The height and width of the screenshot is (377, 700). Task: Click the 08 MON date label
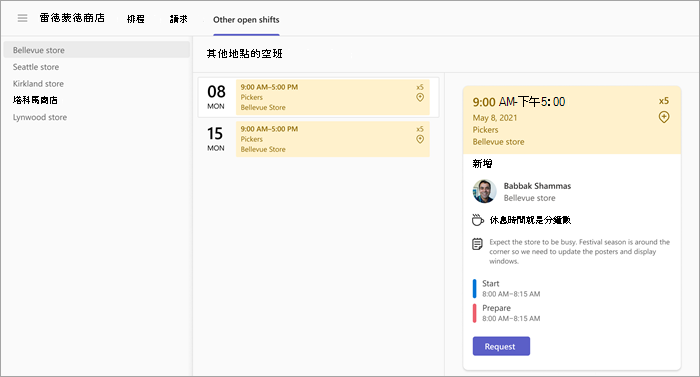point(216,97)
